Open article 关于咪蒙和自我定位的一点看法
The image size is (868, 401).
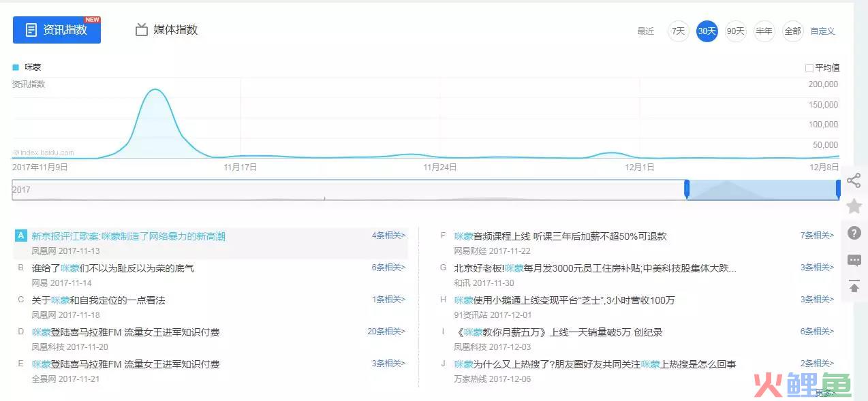(x=99, y=300)
